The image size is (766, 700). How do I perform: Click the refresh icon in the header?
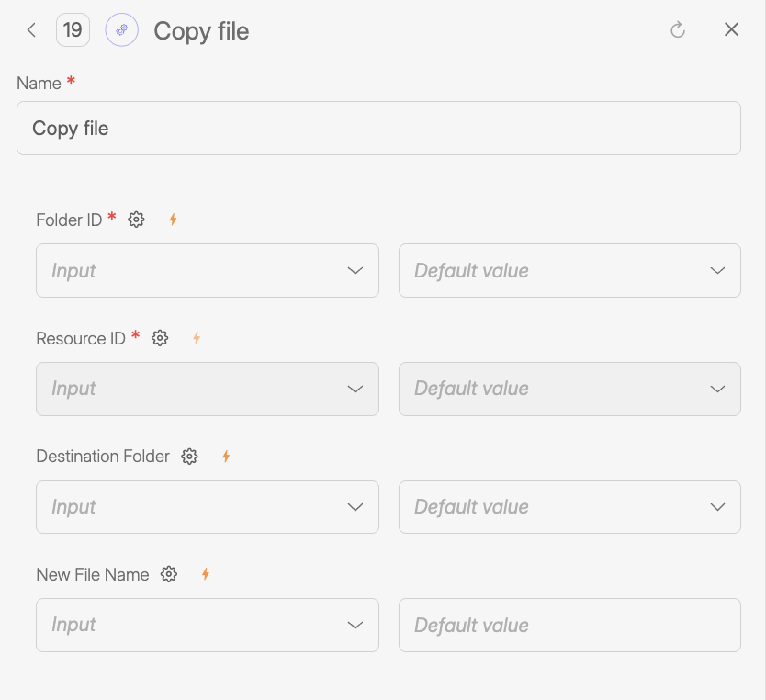678,29
